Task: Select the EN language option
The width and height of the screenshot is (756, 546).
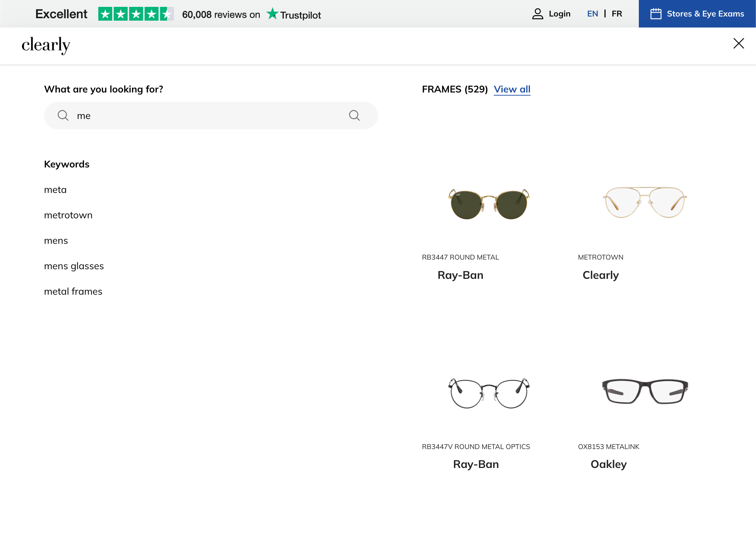Action: [x=592, y=13]
